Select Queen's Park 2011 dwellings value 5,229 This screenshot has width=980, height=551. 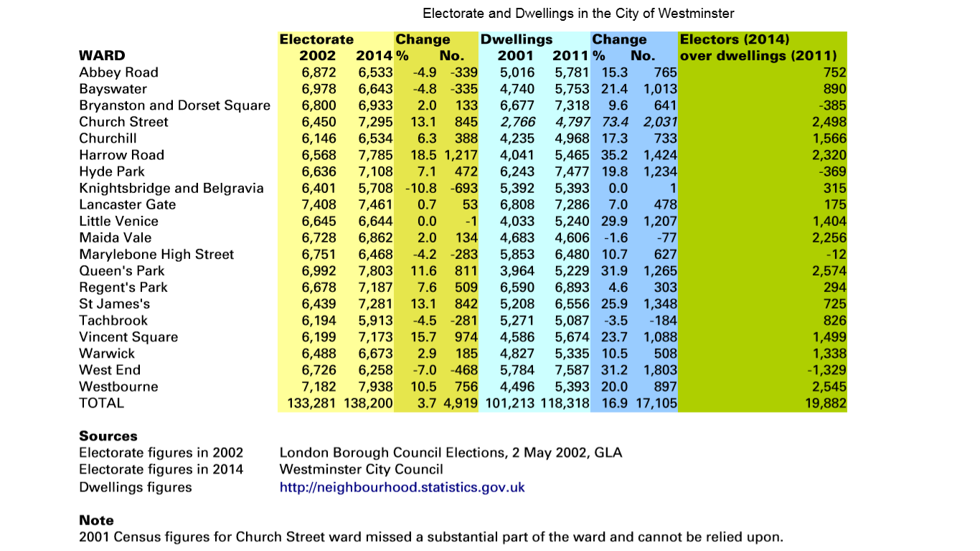[571, 270]
